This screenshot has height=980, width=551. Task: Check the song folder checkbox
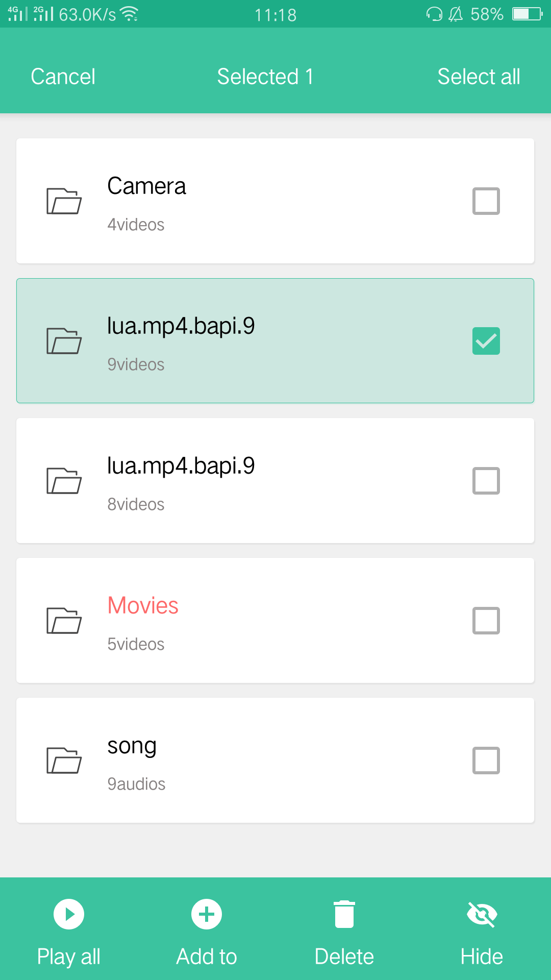pyautogui.click(x=486, y=761)
